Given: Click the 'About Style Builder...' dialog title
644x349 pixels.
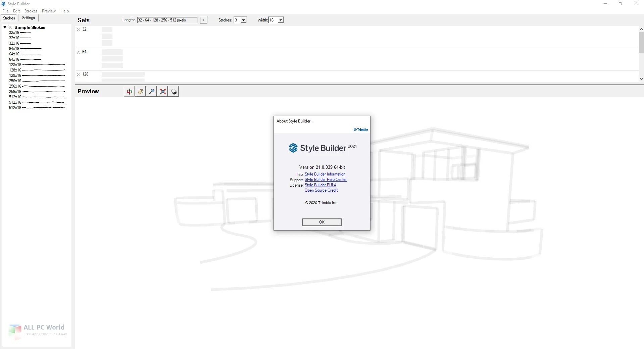Looking at the screenshot, I should [x=295, y=121].
